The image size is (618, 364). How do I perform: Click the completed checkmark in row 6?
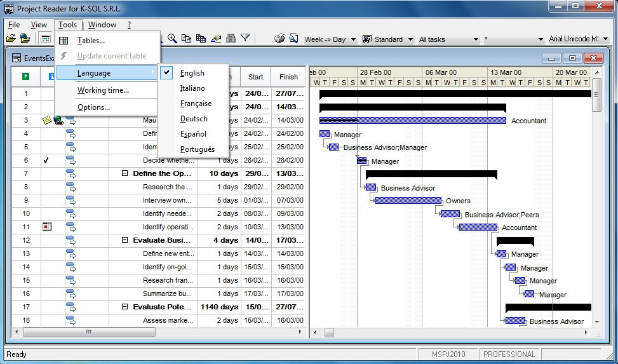click(x=46, y=160)
